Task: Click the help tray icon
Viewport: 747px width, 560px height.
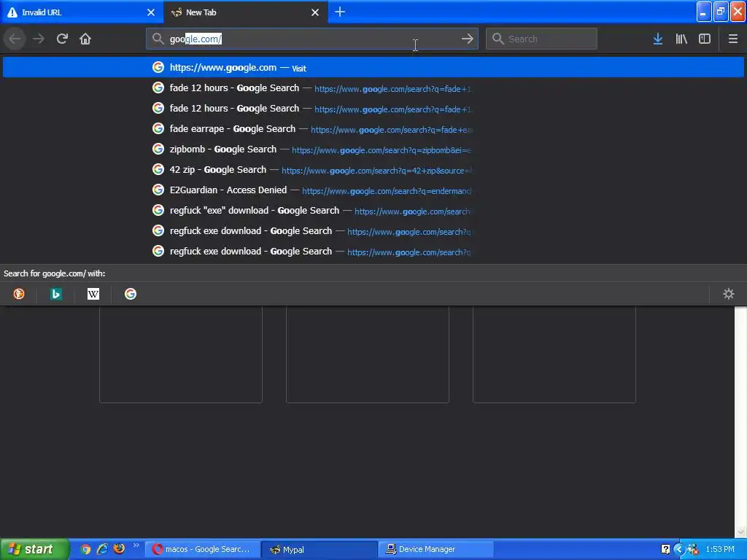Action: 665,550
